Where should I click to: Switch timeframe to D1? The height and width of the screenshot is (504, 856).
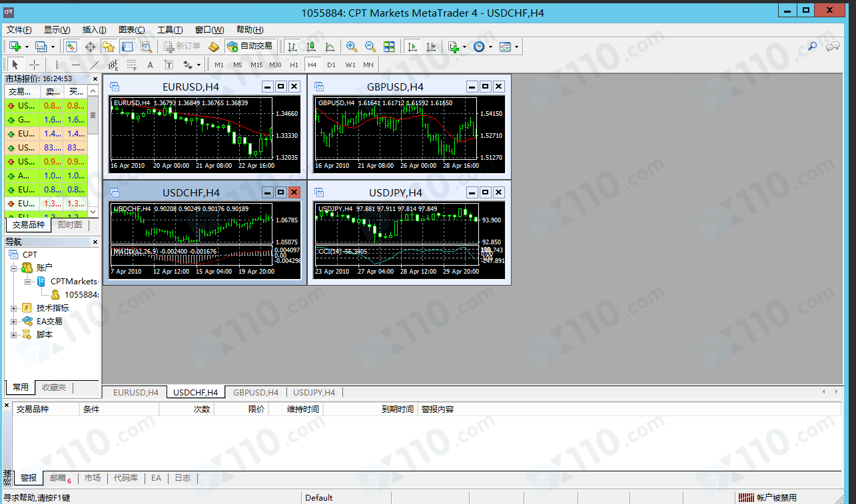pyautogui.click(x=331, y=65)
